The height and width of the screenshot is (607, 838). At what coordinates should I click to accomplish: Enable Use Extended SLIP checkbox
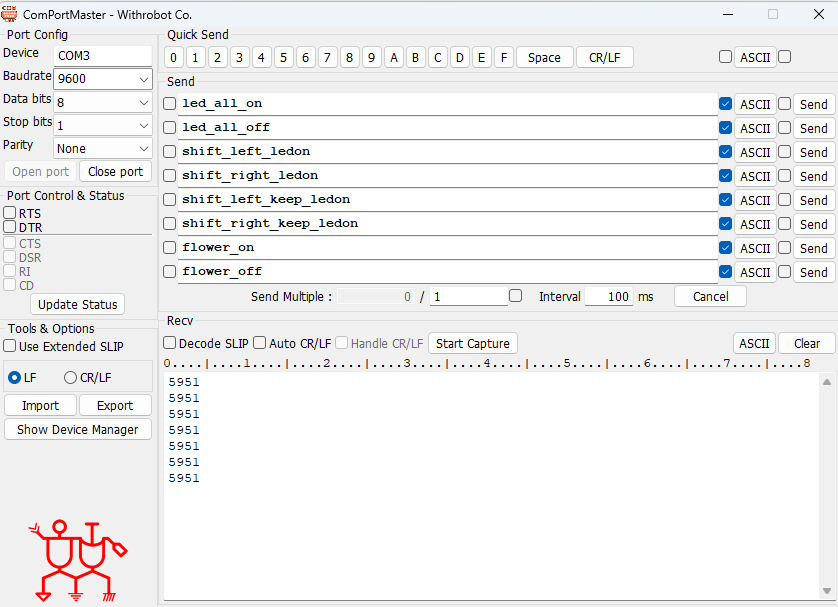[10, 346]
